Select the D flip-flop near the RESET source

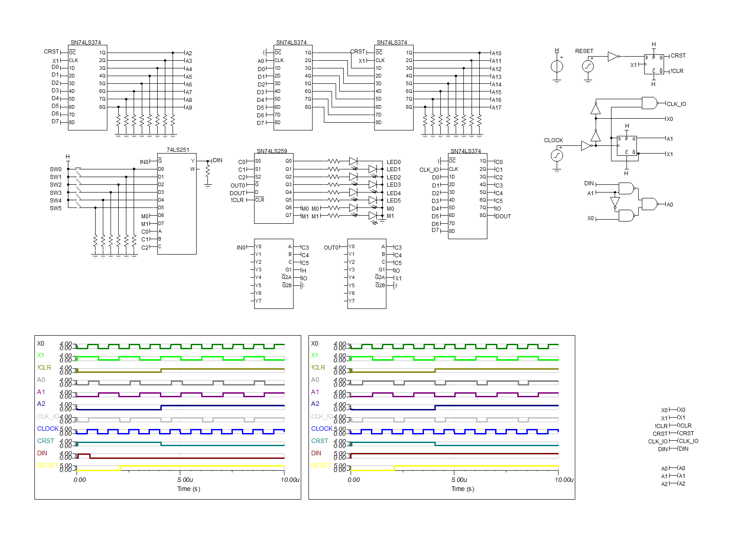click(654, 63)
